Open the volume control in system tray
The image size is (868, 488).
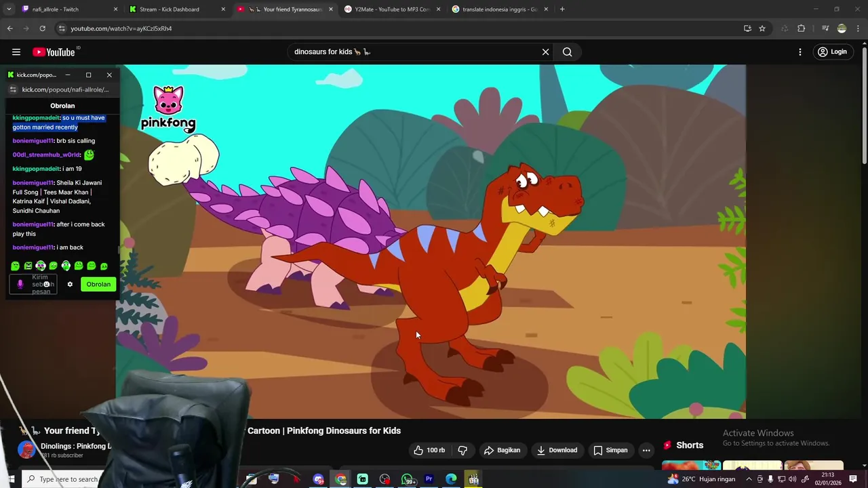792,479
